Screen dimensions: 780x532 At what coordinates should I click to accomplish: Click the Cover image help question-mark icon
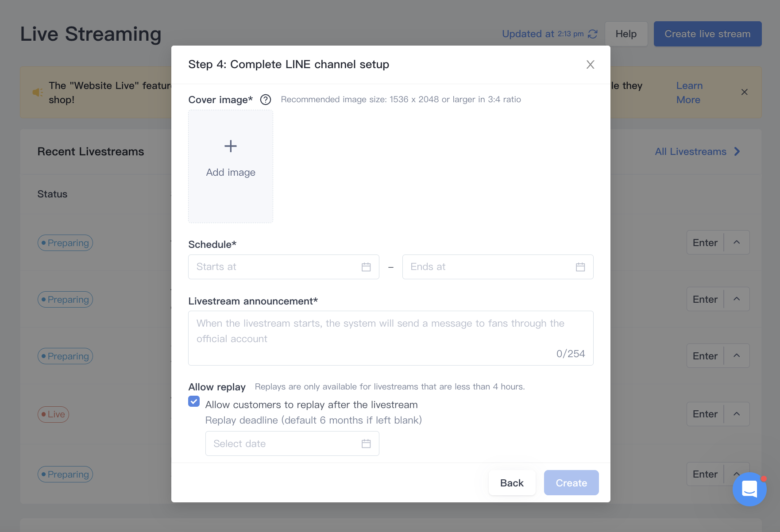pyautogui.click(x=266, y=100)
